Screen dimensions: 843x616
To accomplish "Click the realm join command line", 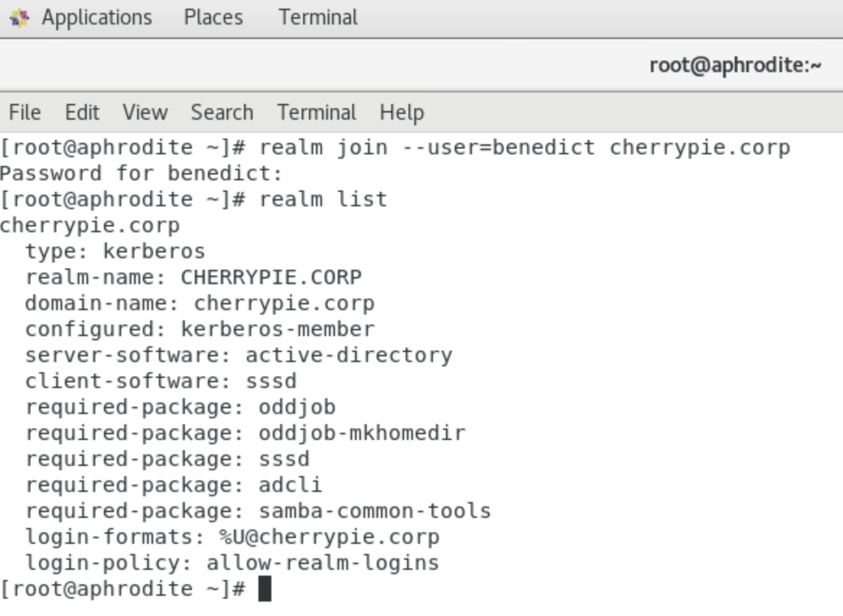I will 525,148.
